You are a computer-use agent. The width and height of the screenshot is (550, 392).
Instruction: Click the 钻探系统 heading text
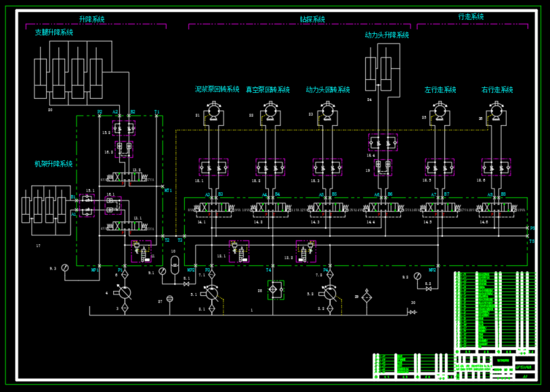click(312, 19)
